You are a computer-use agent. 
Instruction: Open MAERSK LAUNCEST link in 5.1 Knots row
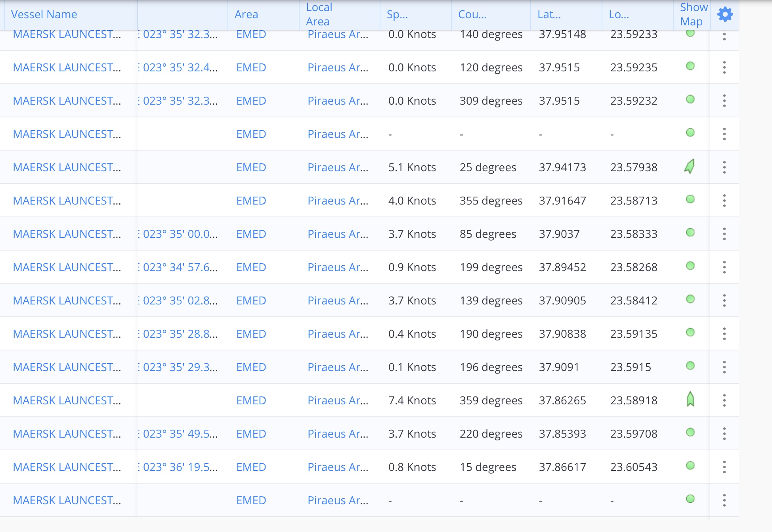pyautogui.click(x=67, y=167)
